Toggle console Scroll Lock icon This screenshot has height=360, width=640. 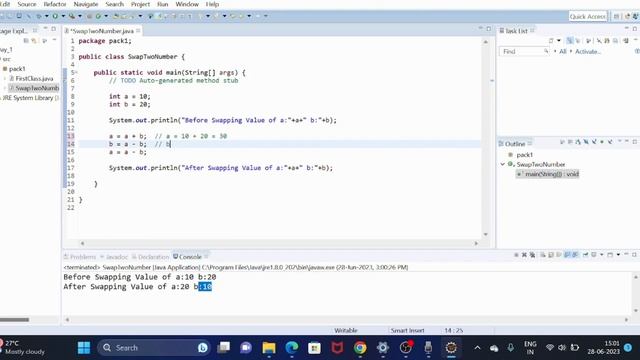tap(551, 255)
